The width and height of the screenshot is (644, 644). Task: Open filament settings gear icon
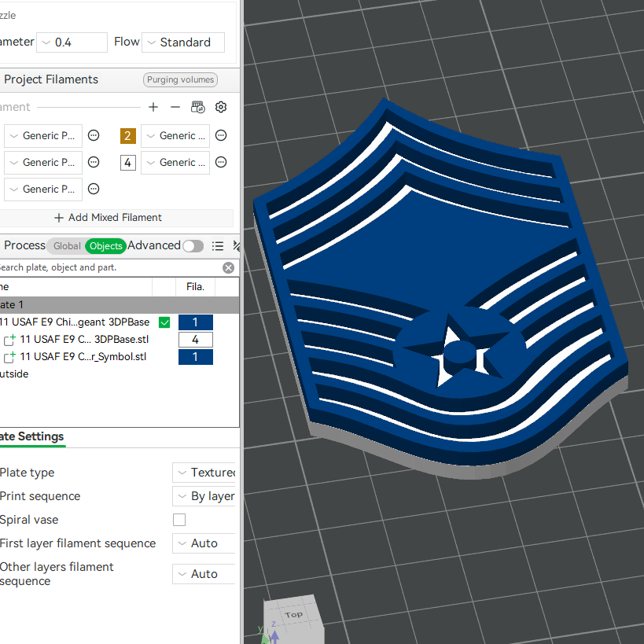pos(221,107)
